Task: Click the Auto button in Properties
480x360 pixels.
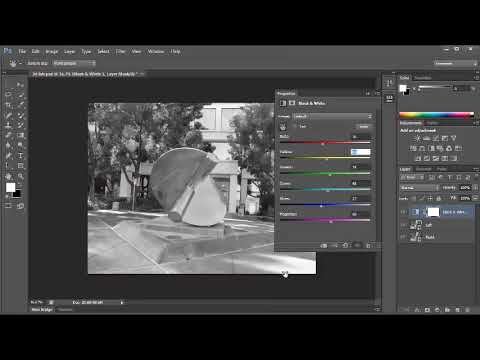Action: [364, 127]
